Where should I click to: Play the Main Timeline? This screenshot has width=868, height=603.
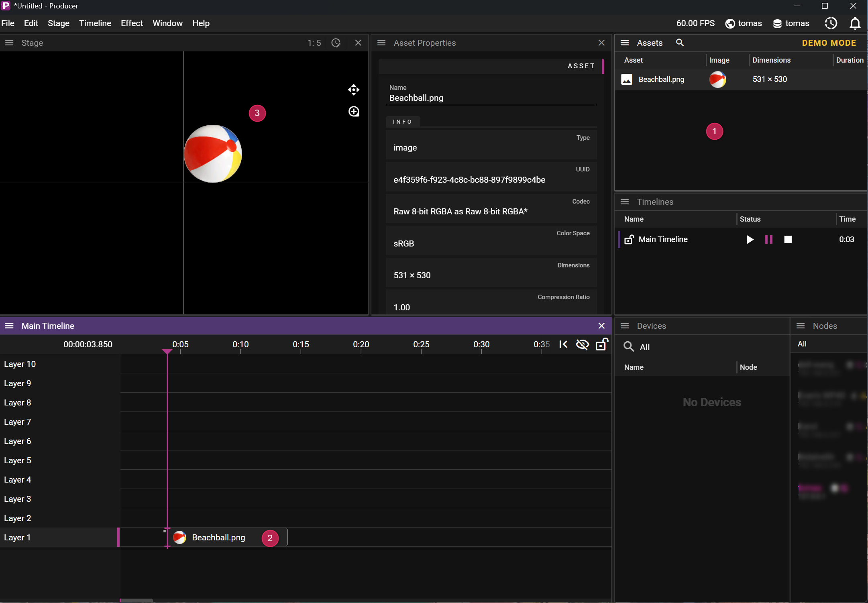750,240
